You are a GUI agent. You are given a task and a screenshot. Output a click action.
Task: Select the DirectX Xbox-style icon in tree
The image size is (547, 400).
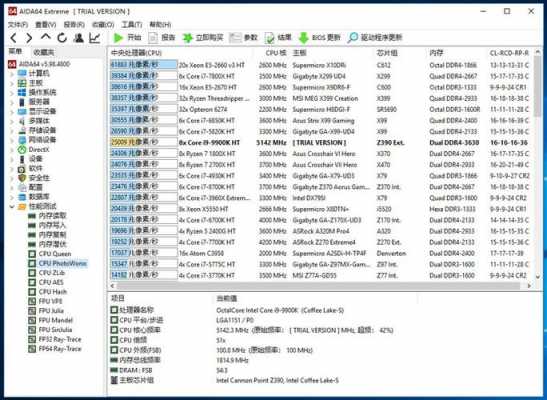pos(22,149)
